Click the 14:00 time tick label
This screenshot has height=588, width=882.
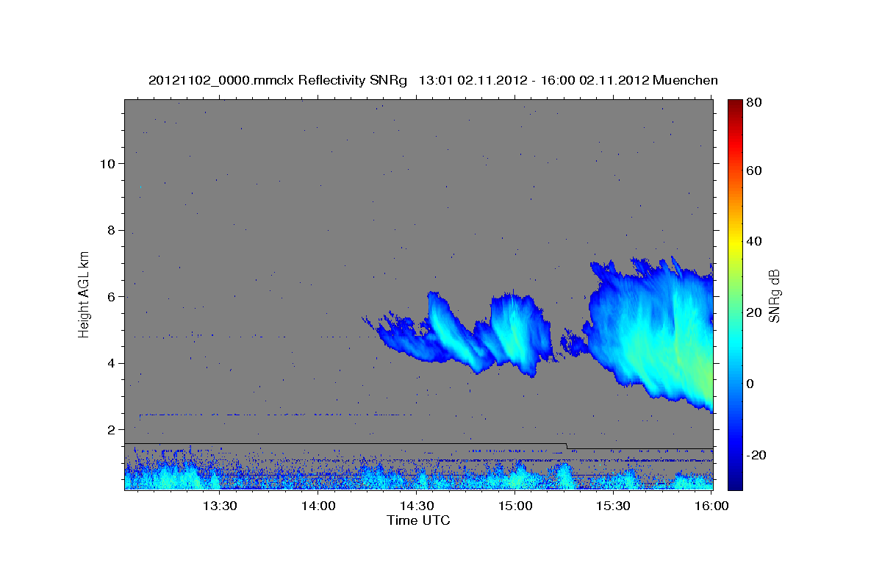(319, 506)
